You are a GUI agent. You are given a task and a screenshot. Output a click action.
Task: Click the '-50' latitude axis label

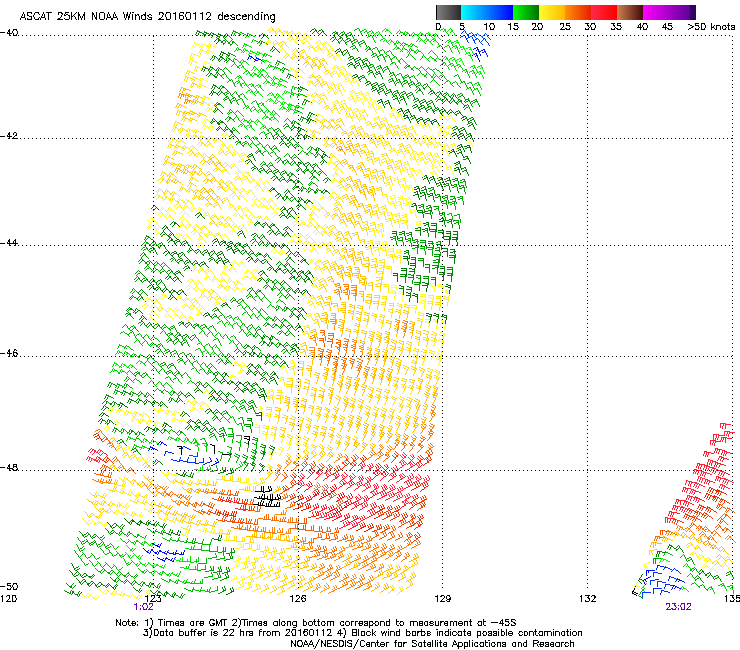9,586
